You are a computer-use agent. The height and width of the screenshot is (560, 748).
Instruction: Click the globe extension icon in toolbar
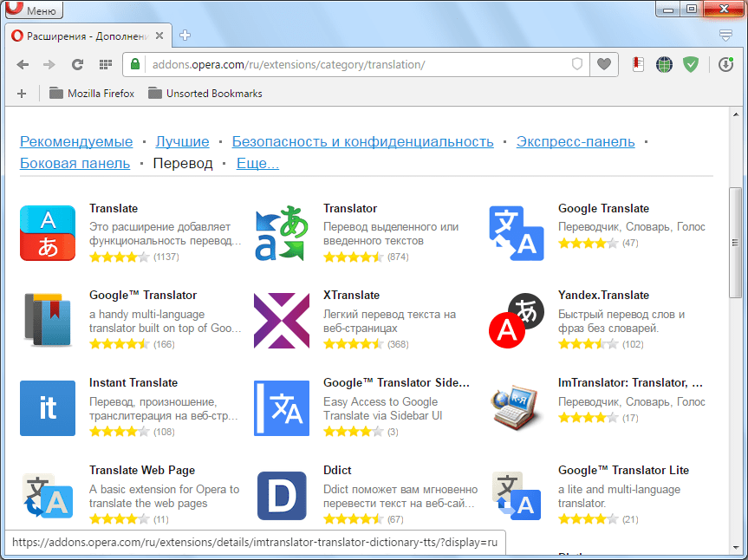point(665,65)
